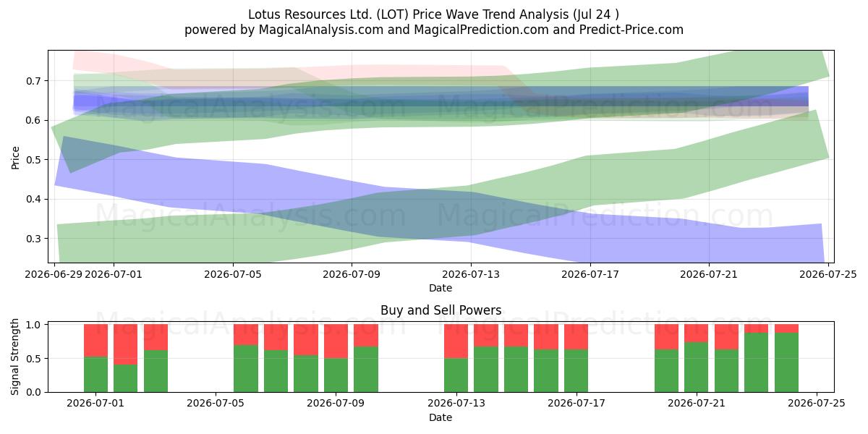Click the 2026-07-25 date tick in price chart
Screen dimensions: 868x434
[x=828, y=274]
